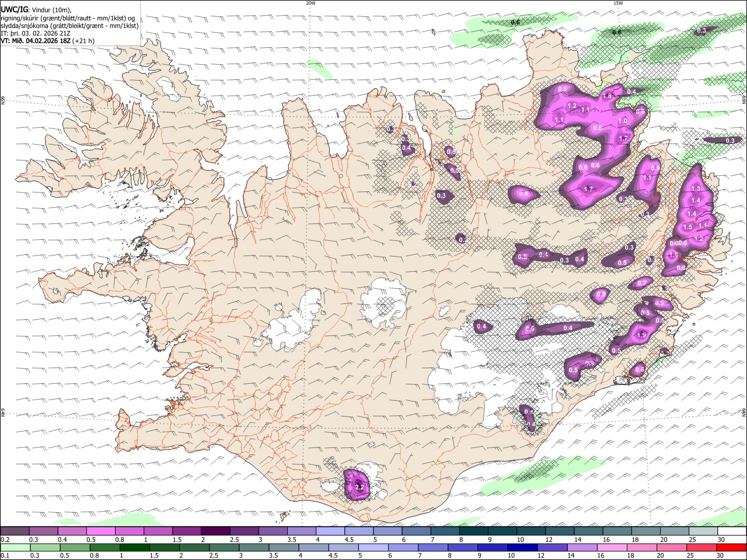
Task: Click the red-pink swatch labeled 25
Action: point(702,548)
